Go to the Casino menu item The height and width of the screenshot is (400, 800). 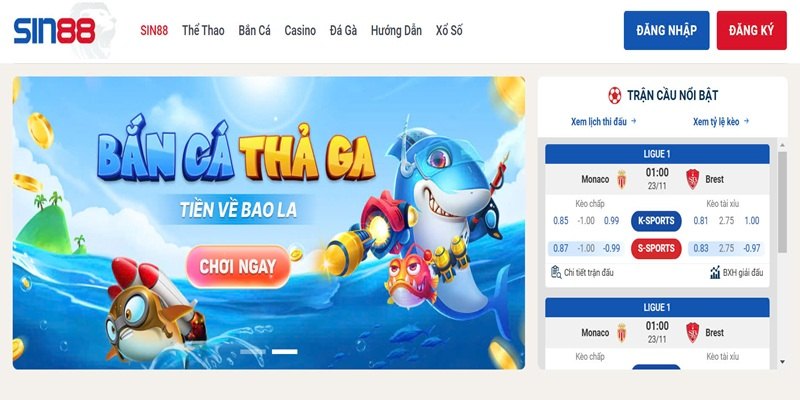coord(300,31)
